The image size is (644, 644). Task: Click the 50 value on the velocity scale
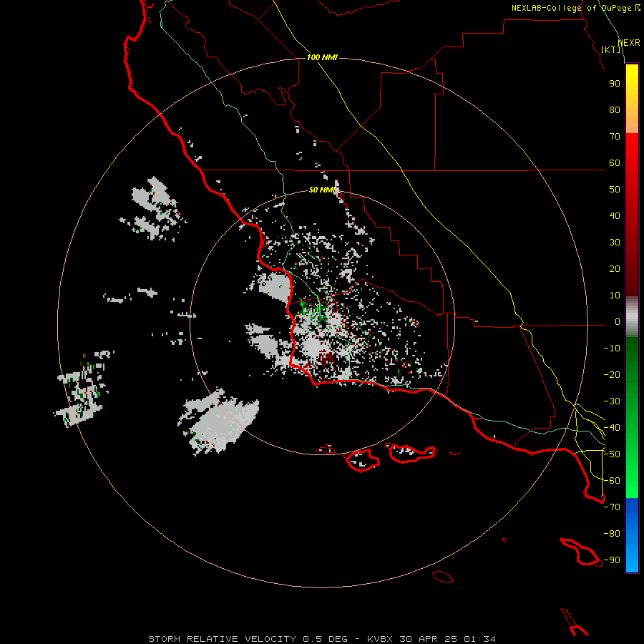pyautogui.click(x=615, y=190)
